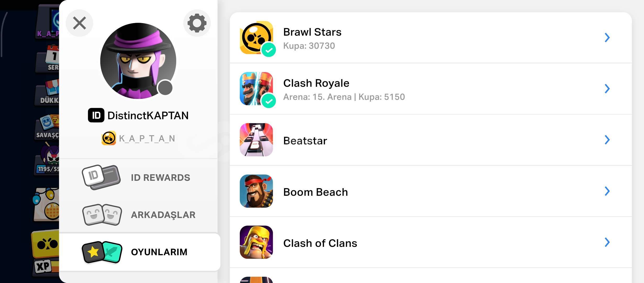The width and height of the screenshot is (644, 283).
Task: Click the small Brawl Stars profile badge
Action: [x=109, y=138]
